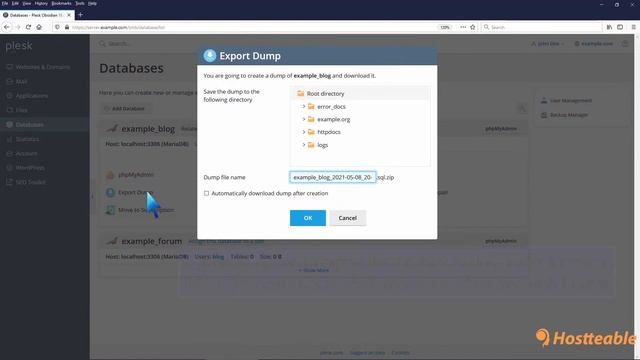Go forward in browser
640x360 pixels.
(18, 27)
